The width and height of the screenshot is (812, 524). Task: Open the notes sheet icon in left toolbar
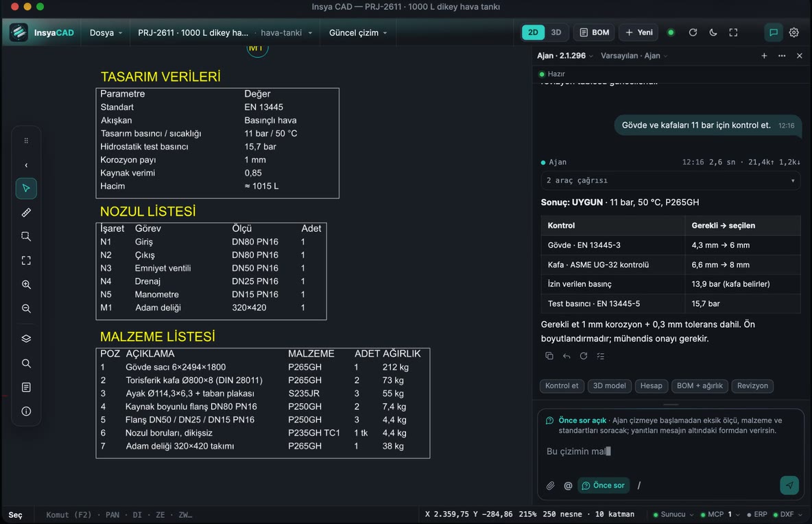(26, 388)
